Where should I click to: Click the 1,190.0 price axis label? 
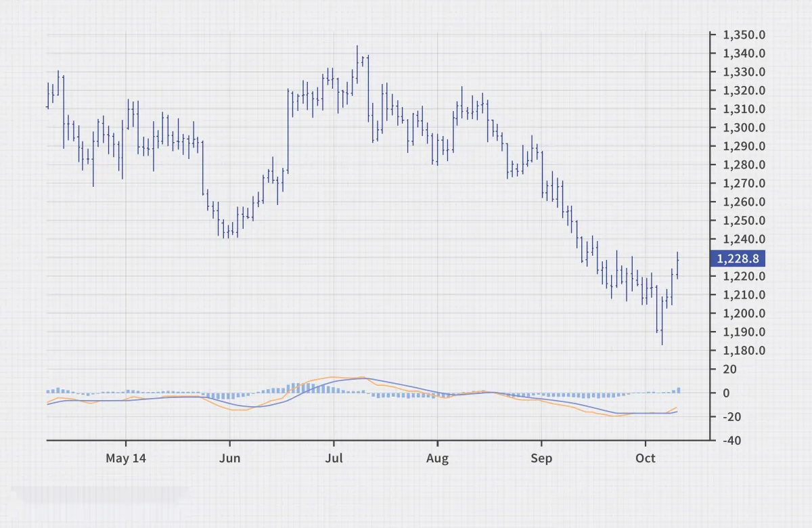744,332
